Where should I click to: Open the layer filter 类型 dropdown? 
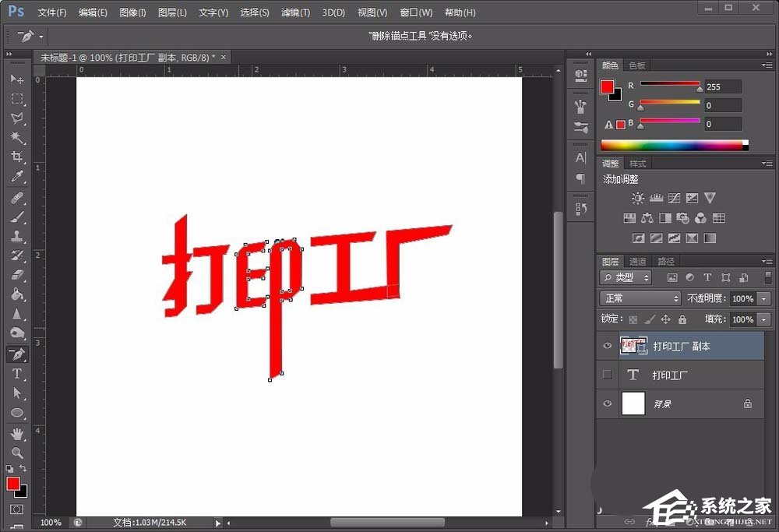(x=625, y=277)
